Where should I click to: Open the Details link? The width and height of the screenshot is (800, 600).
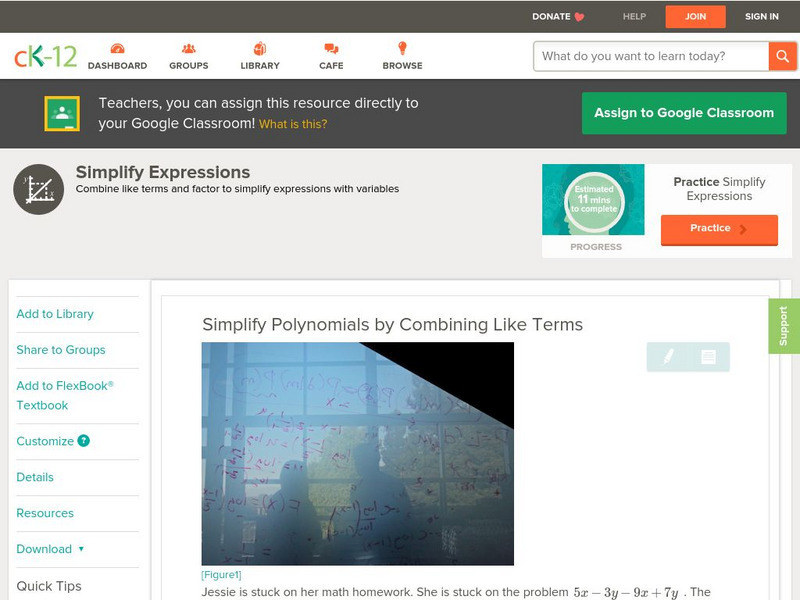click(35, 477)
